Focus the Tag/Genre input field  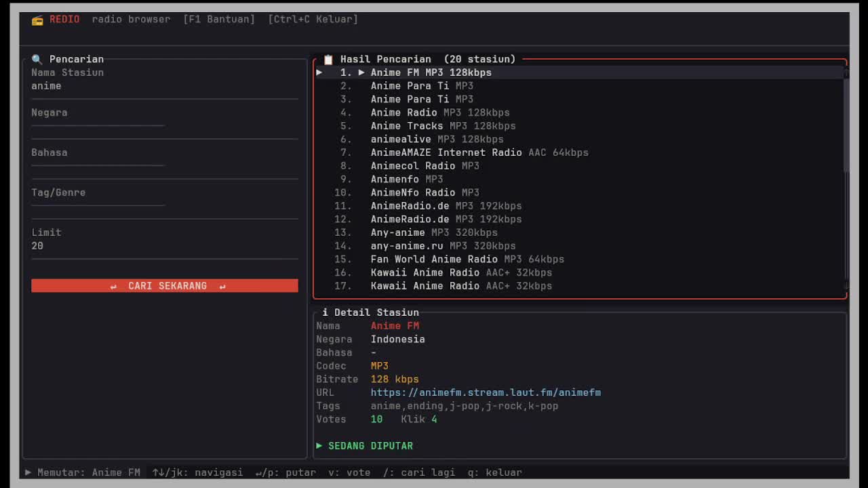tap(165, 206)
